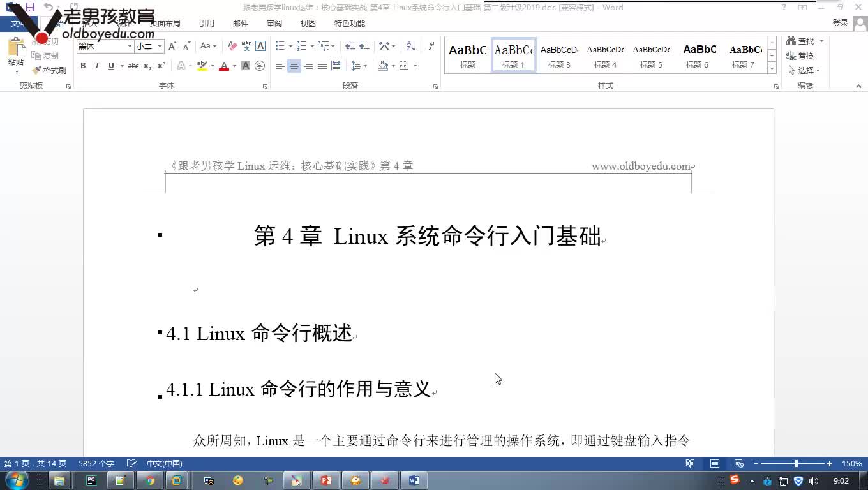Screen dimensions: 868x490
Task: Click 选择 (Select) button
Action: point(804,70)
